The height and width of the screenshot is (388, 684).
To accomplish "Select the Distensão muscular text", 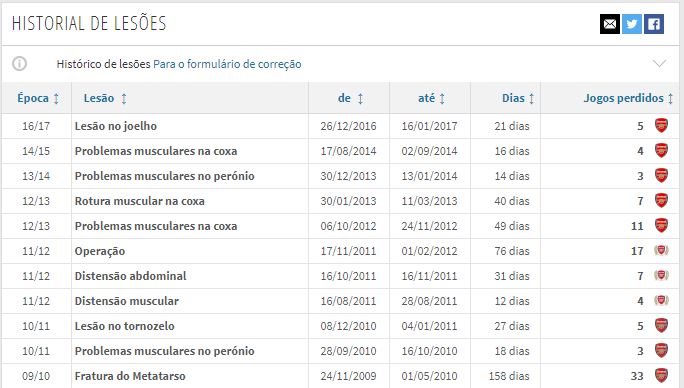I will pos(127,301).
